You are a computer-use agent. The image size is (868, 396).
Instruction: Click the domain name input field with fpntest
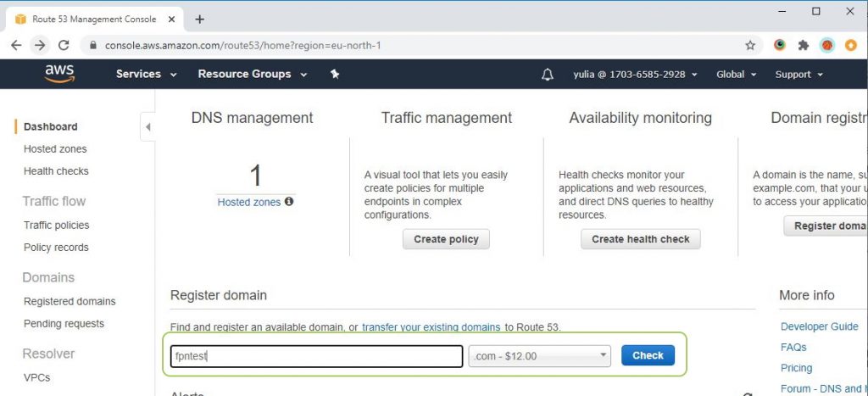(x=317, y=356)
